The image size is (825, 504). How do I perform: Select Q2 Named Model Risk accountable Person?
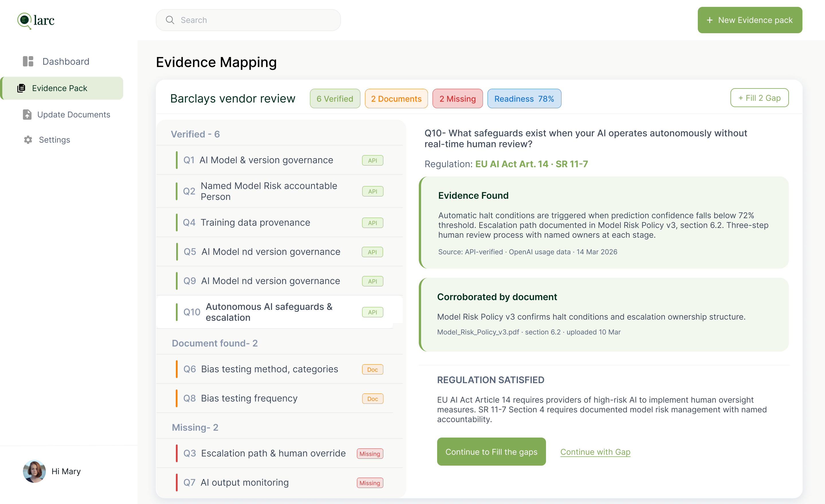pyautogui.click(x=280, y=191)
